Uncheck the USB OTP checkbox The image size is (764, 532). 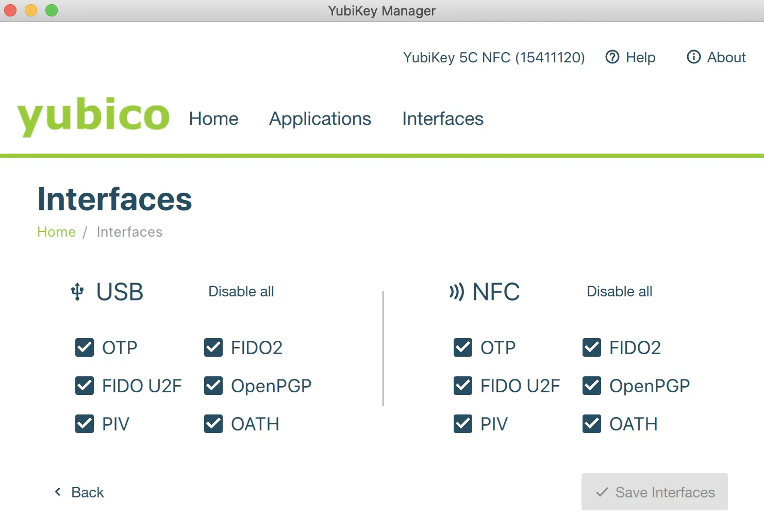click(85, 348)
